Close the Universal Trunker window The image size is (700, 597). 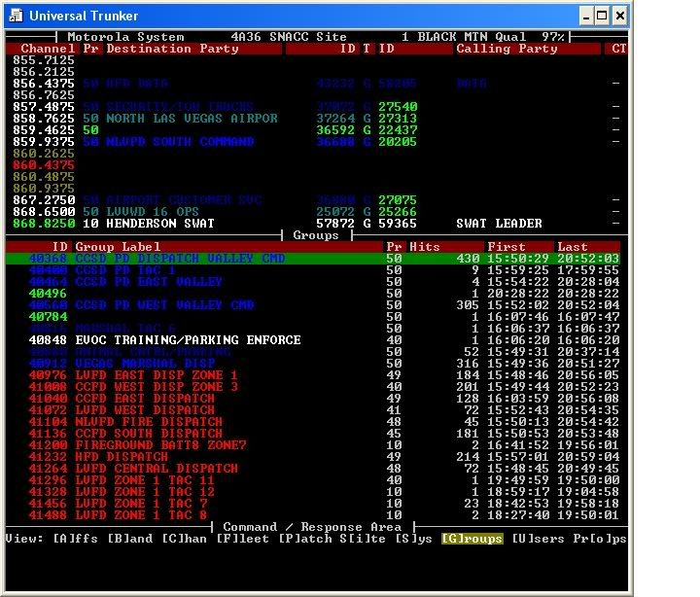click(x=619, y=17)
